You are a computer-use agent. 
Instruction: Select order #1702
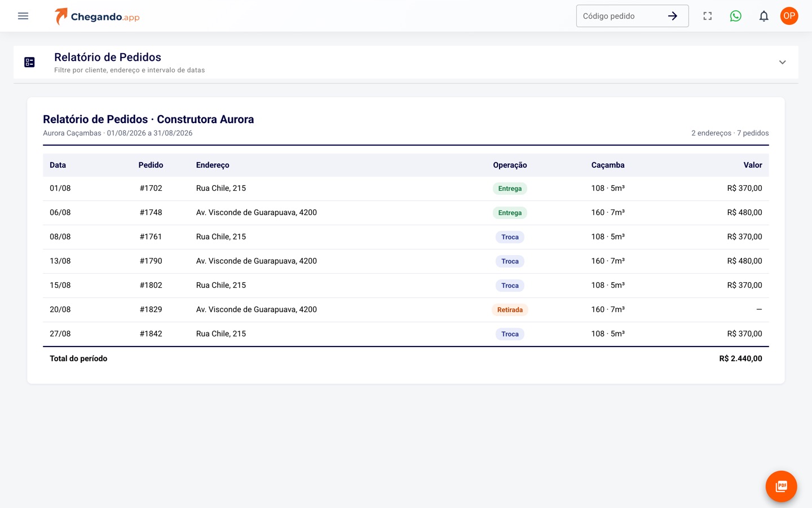(151, 188)
